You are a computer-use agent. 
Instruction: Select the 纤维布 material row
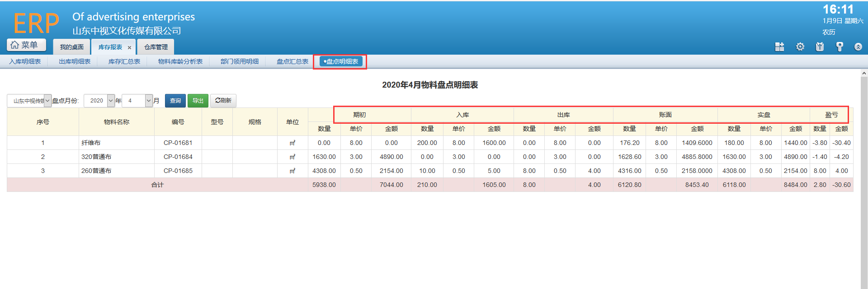tap(430, 143)
